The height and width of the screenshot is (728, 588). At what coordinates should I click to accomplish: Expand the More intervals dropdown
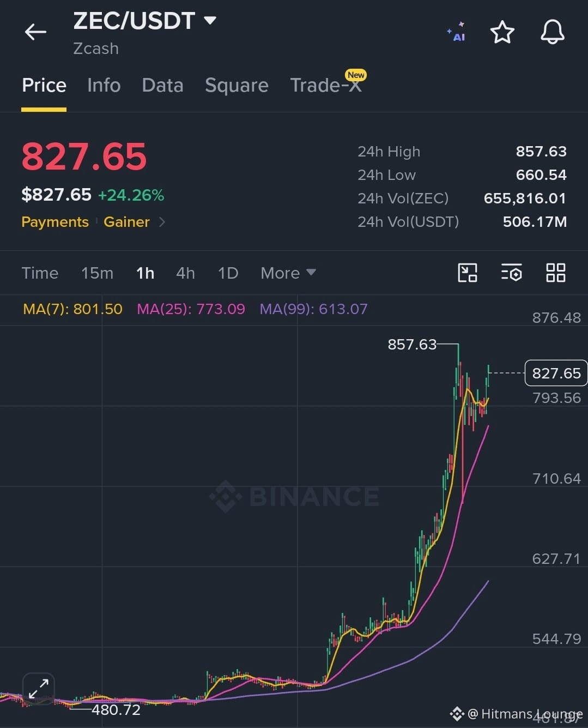pyautogui.click(x=288, y=273)
